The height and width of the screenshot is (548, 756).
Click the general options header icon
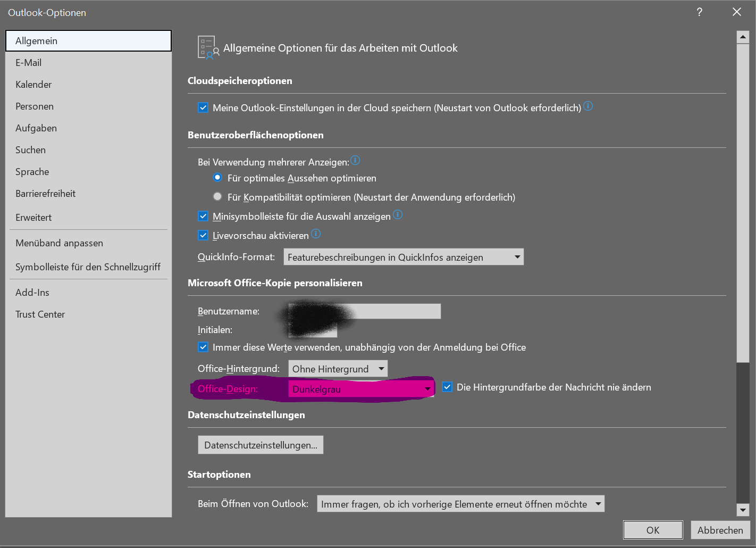tap(208, 48)
